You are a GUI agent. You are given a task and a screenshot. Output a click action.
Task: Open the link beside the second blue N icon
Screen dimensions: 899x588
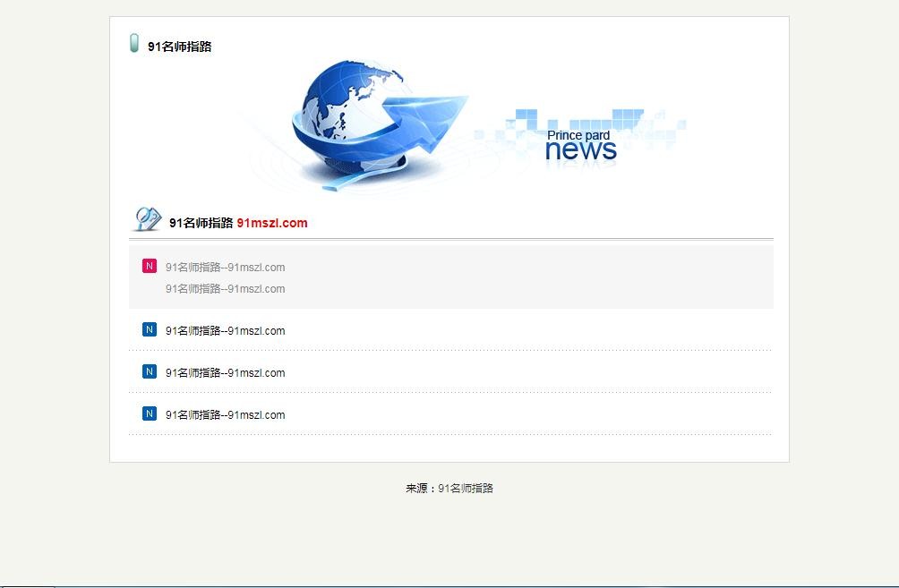click(226, 372)
